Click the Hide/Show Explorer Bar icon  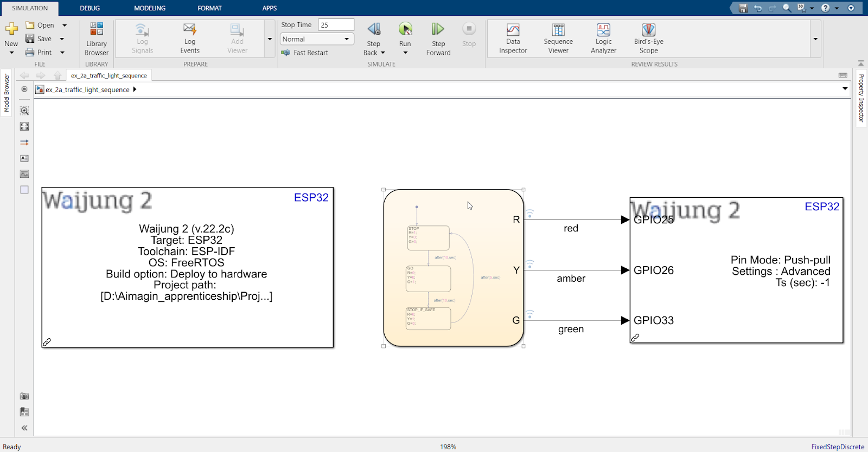click(24, 89)
